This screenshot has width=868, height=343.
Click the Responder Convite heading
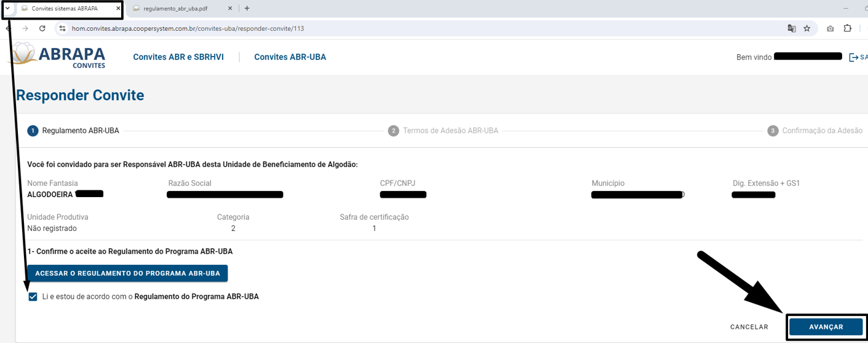coord(80,95)
